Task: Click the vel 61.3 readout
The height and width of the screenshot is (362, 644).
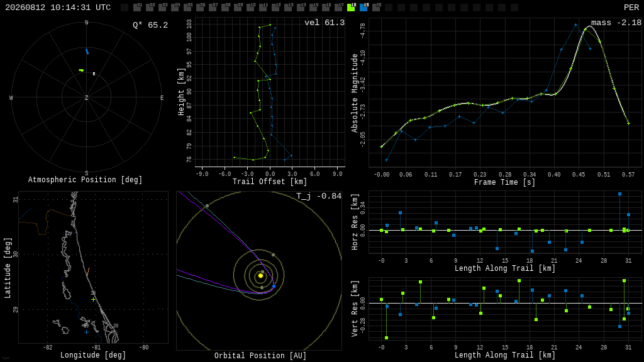Action: (x=325, y=23)
